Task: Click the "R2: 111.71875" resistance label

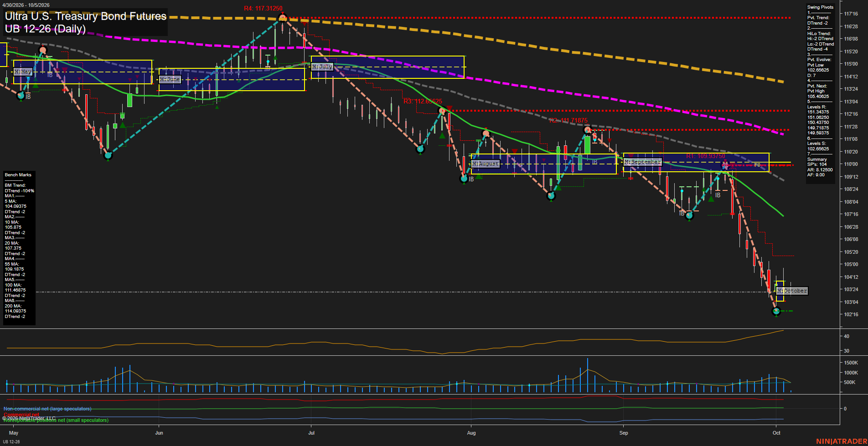Action: point(568,121)
